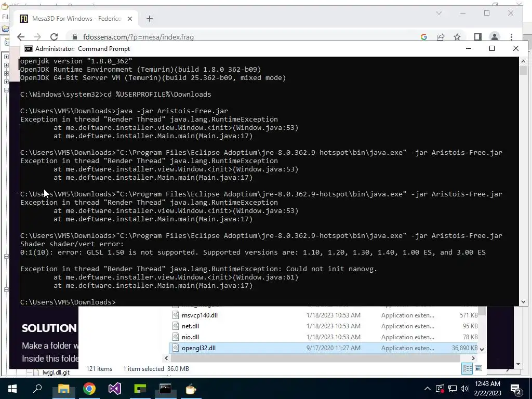Click the 'cd %USERPROFILE%\Downloads' command line
This screenshot has width=532, height=399.
click(116, 95)
